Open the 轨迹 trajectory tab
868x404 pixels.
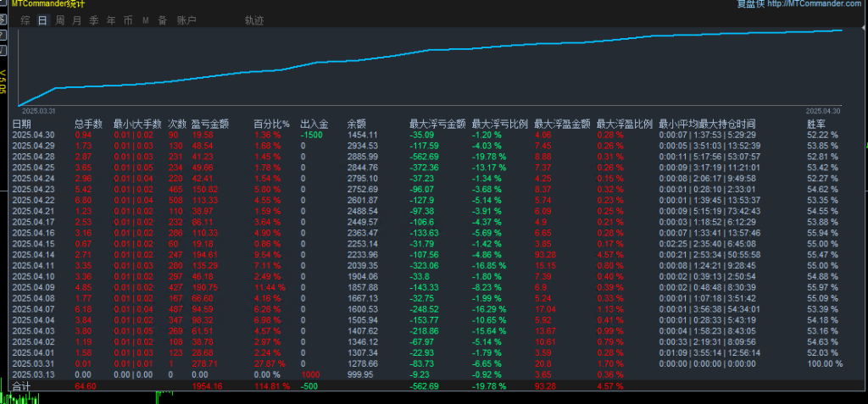point(253,19)
